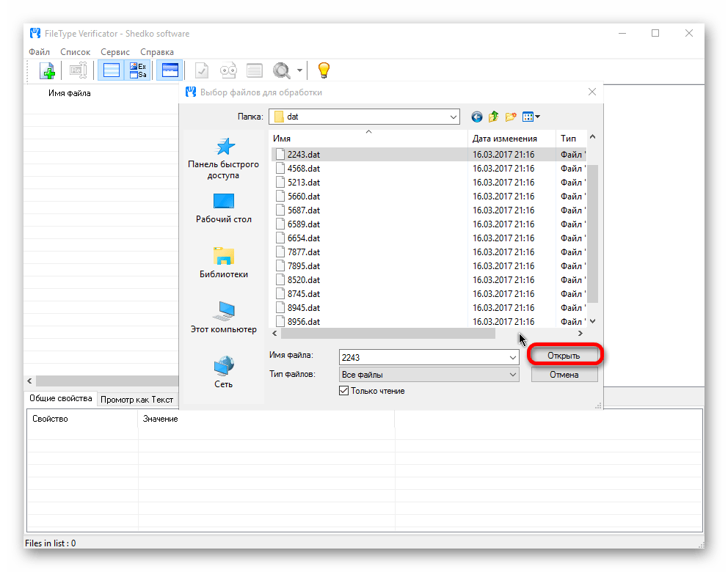Expand the folder path dropdown showing dat

click(x=453, y=117)
